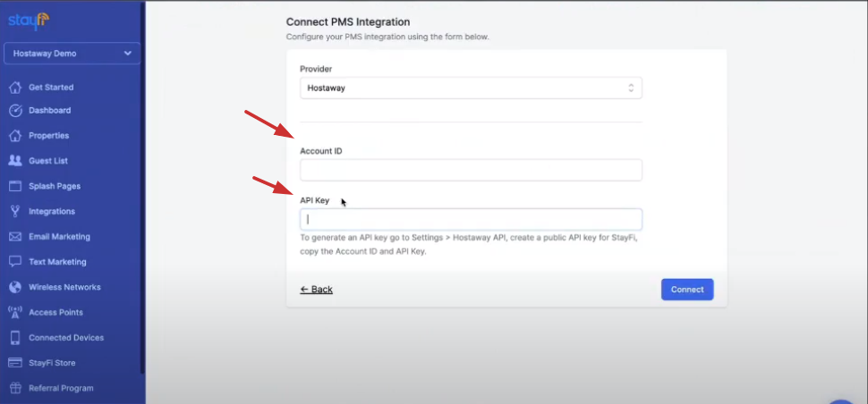Click the chevron beside Hostaway Demo
Screen dimensions: 868x404
(x=128, y=54)
